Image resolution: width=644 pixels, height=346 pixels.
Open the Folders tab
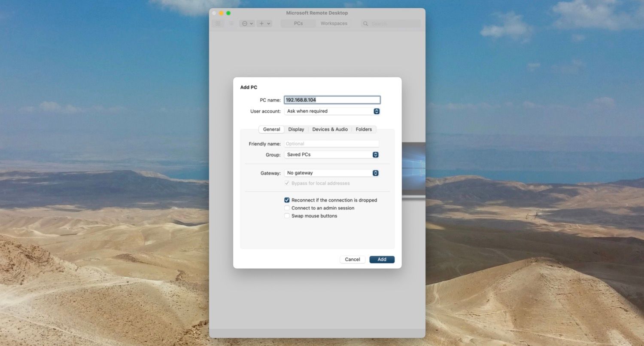364,129
